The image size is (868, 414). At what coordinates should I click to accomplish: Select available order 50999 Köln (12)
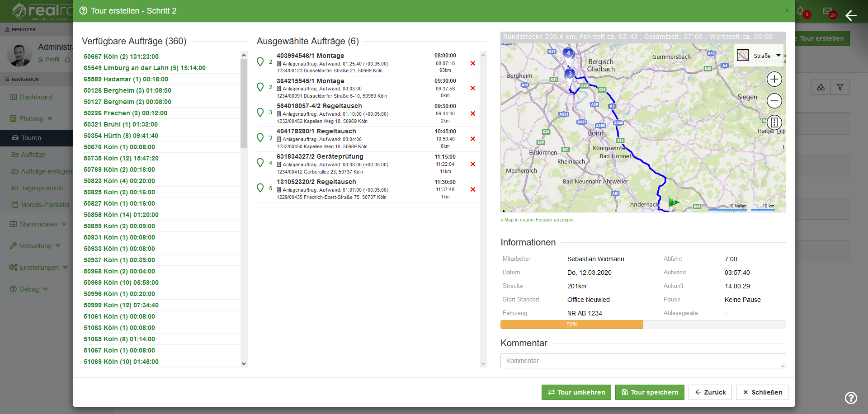tap(121, 305)
